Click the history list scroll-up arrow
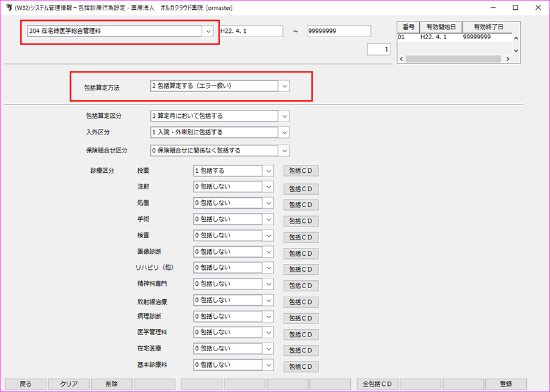The height and width of the screenshot is (392, 550). click(x=516, y=38)
